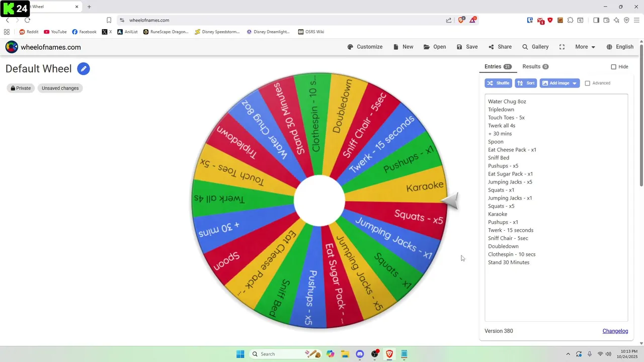This screenshot has width=644, height=362.
Task: Click the page vertical scrollbar
Action: (641, 116)
